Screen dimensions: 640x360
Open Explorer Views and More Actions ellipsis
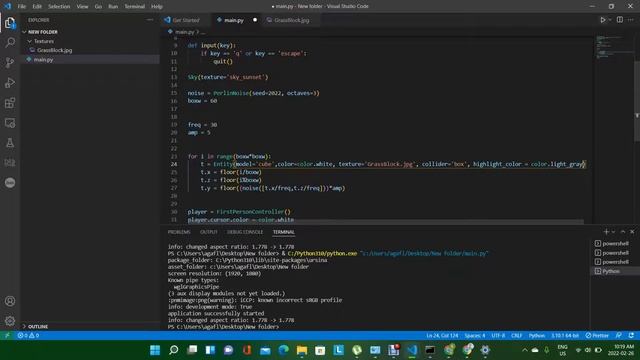(150, 20)
